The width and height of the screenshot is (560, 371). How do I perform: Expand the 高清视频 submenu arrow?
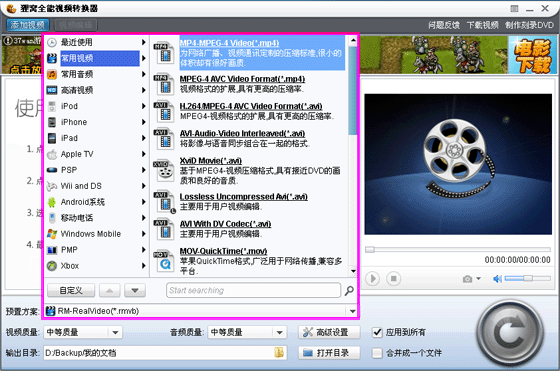[x=143, y=90]
